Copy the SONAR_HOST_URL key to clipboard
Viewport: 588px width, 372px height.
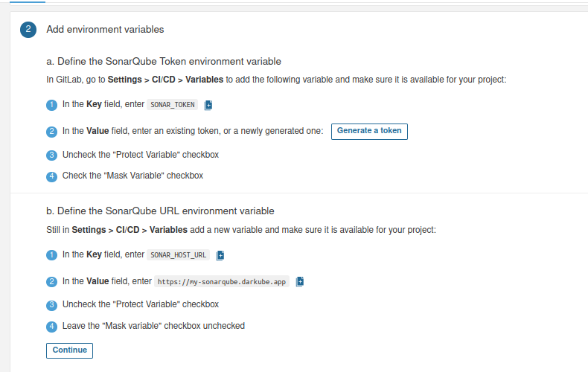[x=220, y=255]
